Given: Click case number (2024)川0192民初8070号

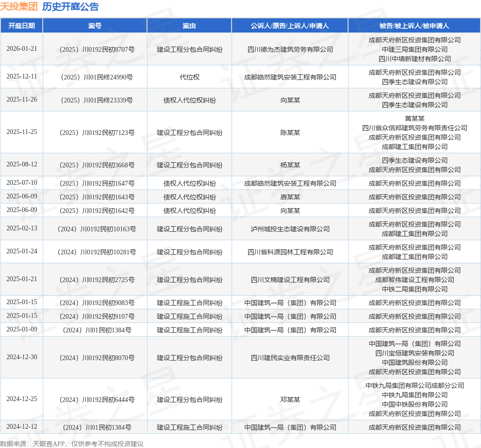Looking at the screenshot, I should [97, 358].
